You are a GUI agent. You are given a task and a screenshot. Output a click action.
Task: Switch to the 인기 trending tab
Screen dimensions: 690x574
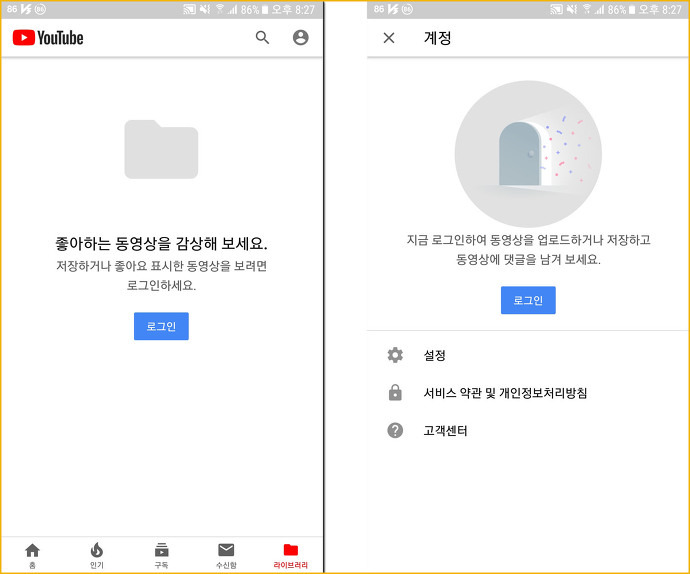pos(97,556)
